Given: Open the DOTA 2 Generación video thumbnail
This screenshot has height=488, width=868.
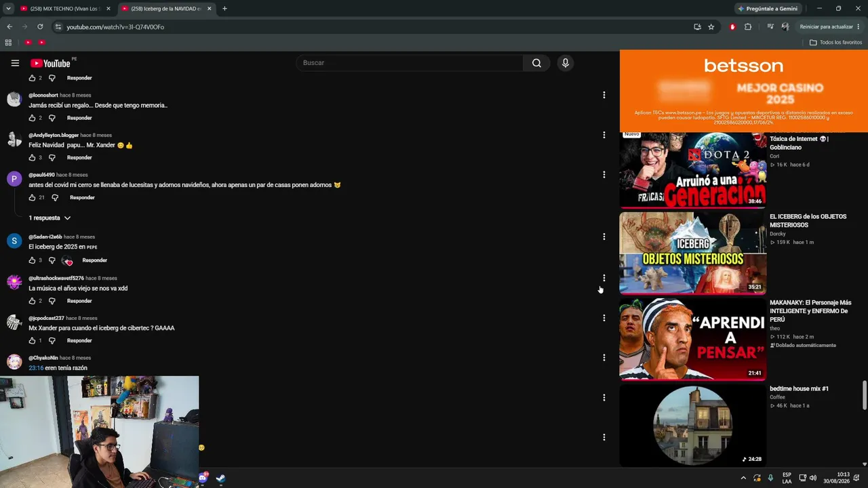Looking at the screenshot, I should pyautogui.click(x=692, y=169).
